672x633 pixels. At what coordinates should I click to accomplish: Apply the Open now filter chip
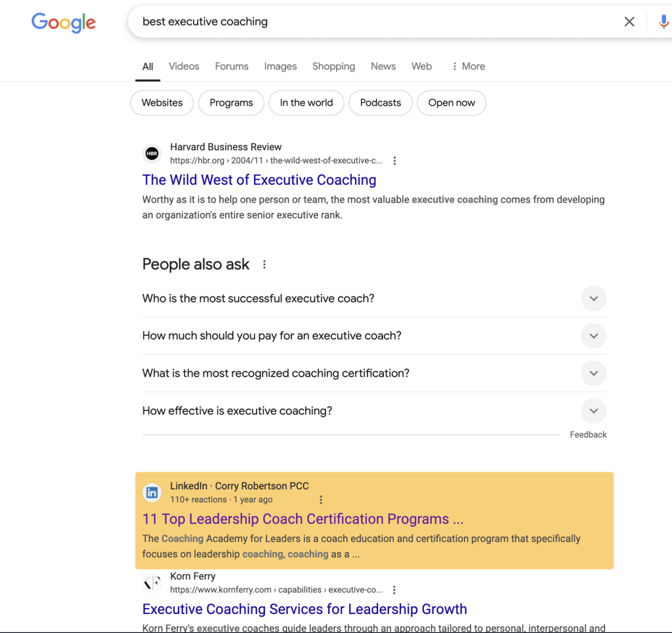pyautogui.click(x=451, y=103)
